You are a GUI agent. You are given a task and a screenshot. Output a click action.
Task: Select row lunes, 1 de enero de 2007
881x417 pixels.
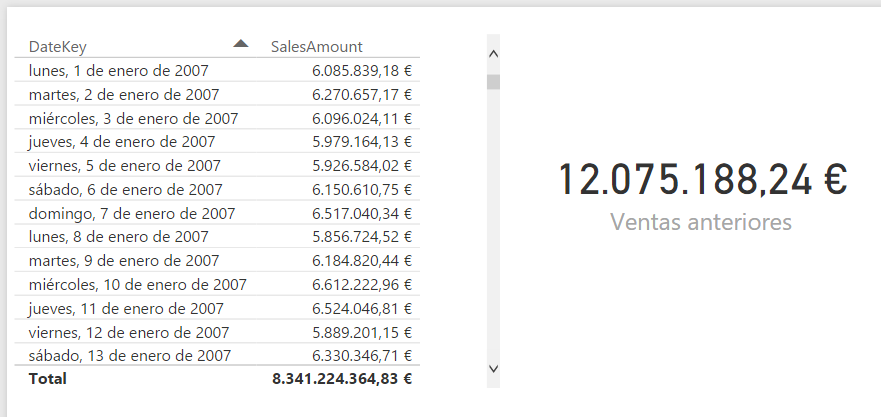(217, 70)
